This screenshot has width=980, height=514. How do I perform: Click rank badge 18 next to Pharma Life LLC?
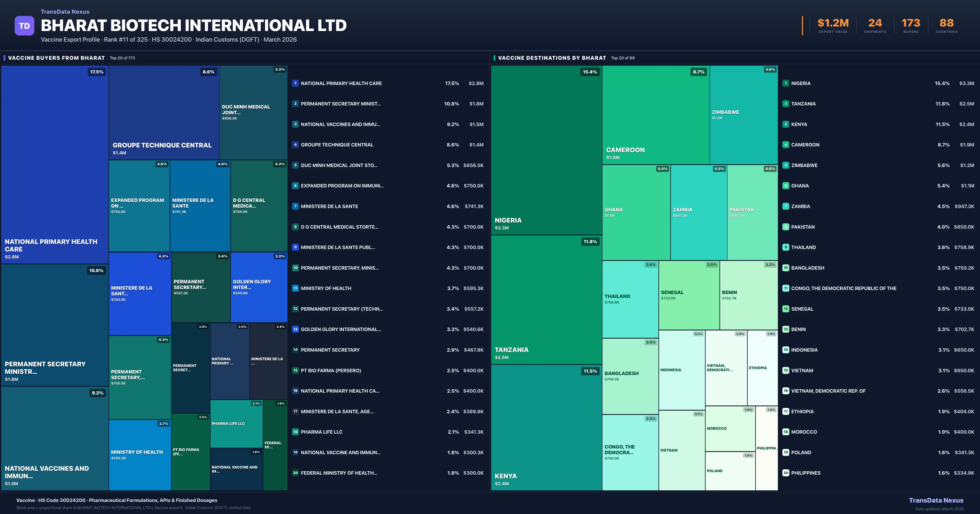pos(295,432)
